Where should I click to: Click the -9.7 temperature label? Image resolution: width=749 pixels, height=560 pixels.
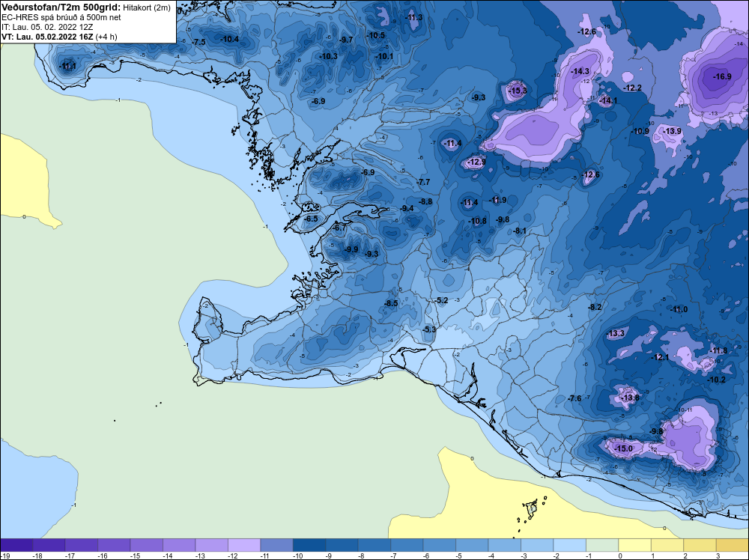[x=346, y=40]
